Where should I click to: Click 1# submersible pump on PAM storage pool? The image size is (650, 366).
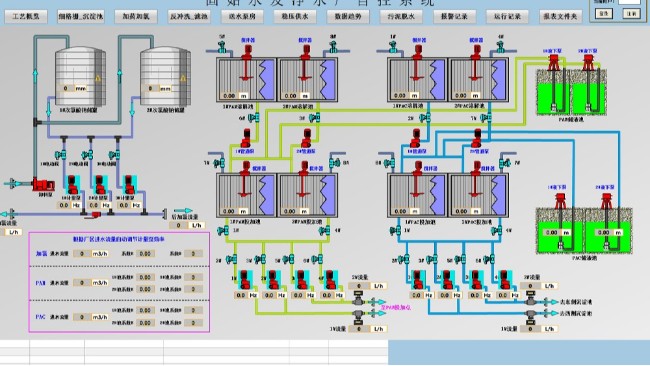tap(554, 62)
